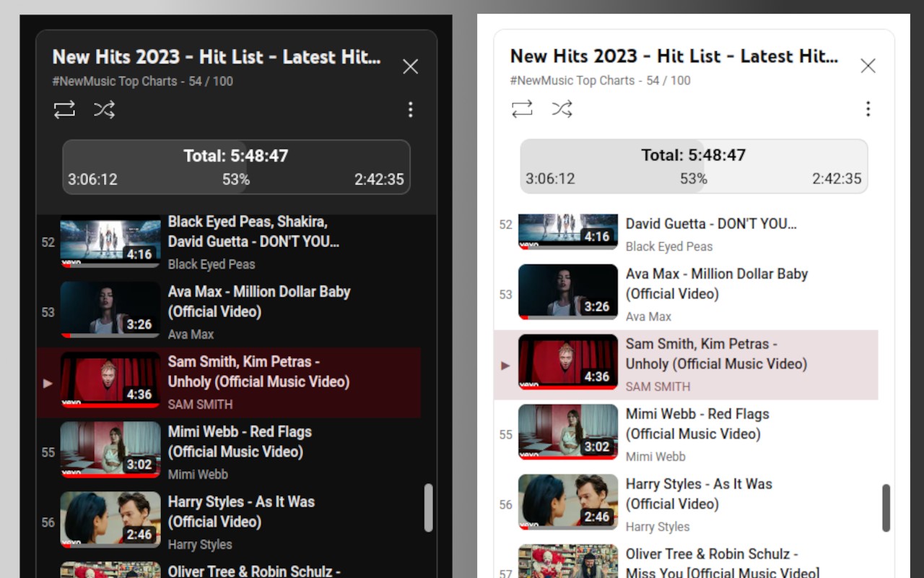This screenshot has height=578, width=924.
Task: Click now-playing arrow beside Unholy, light panel
Action: [x=505, y=366]
